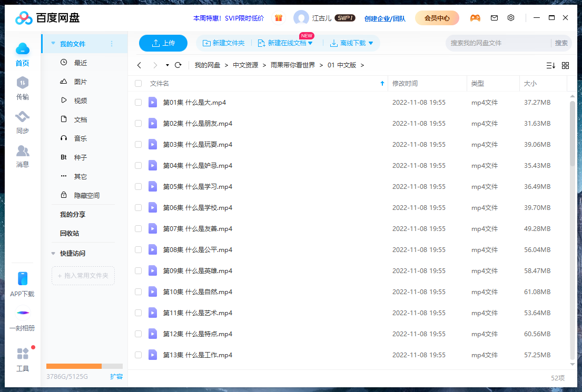Go forward with the right arrow
Image resolution: width=582 pixels, height=392 pixels.
point(155,65)
